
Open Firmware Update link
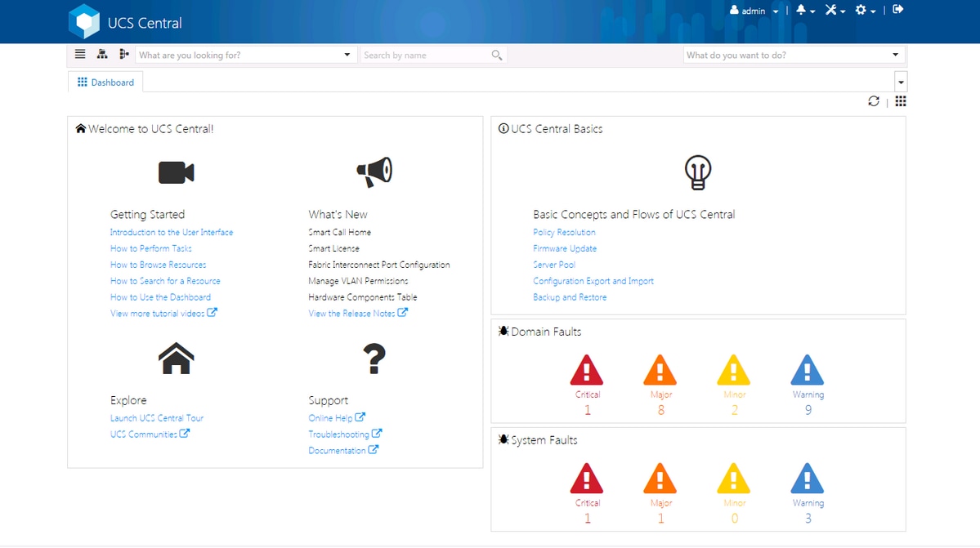pyautogui.click(x=565, y=248)
